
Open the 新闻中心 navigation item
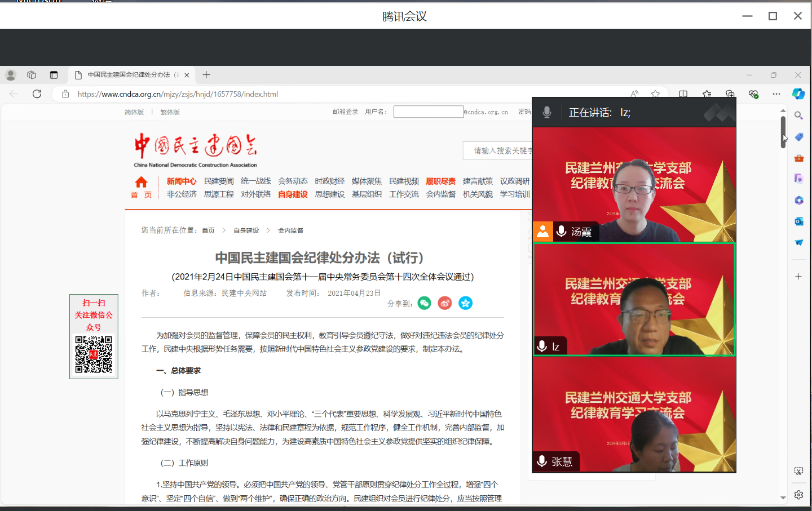click(182, 181)
